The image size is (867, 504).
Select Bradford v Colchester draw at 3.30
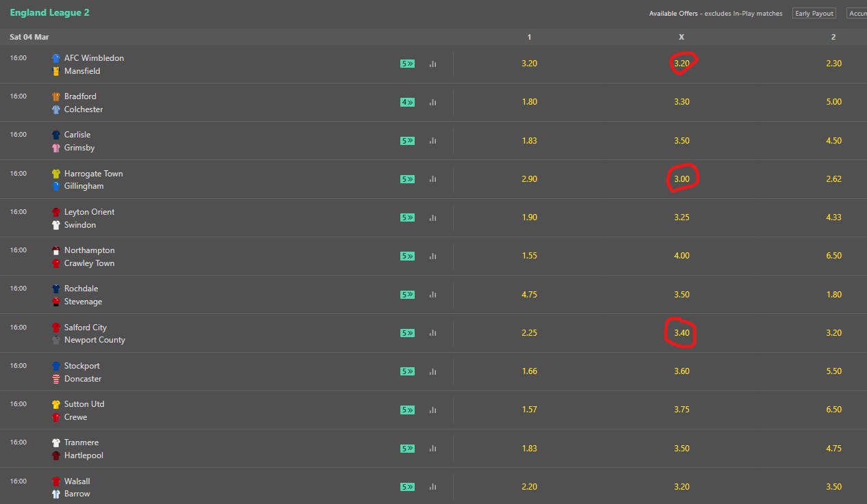(x=682, y=102)
